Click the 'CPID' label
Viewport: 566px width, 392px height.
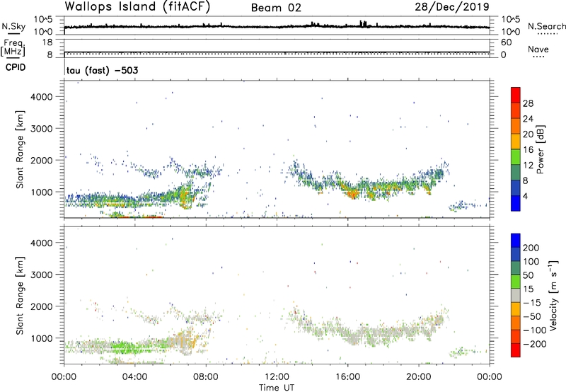pyautogui.click(x=16, y=67)
